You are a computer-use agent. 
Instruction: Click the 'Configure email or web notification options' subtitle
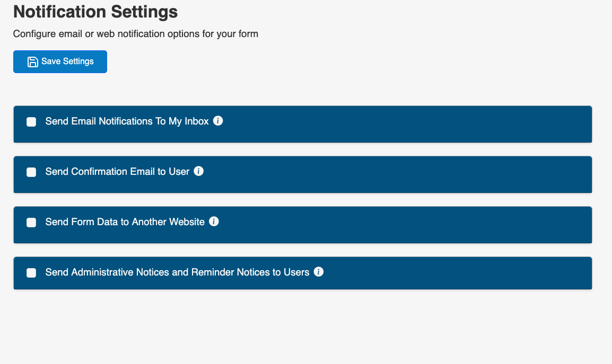pos(135,34)
